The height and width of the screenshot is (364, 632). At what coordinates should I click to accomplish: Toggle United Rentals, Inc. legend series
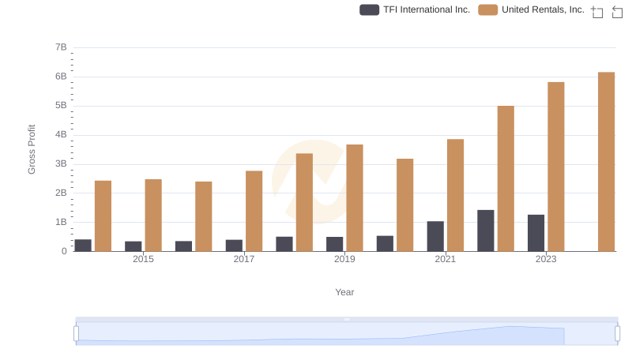pyautogui.click(x=531, y=9)
